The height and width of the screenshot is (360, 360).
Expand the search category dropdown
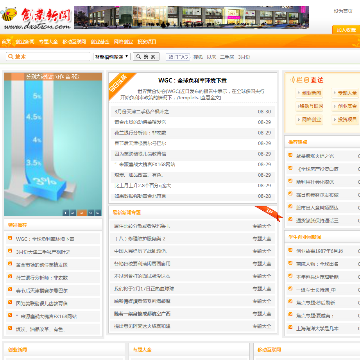[x=112, y=57]
